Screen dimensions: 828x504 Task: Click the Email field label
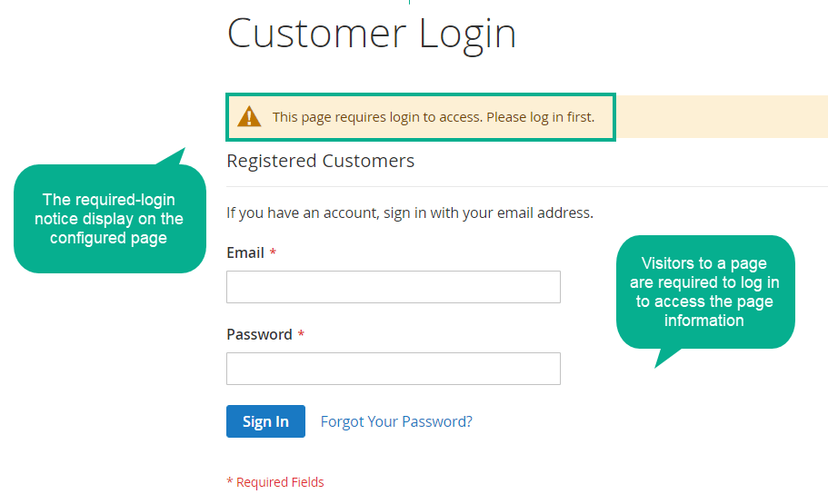(245, 252)
